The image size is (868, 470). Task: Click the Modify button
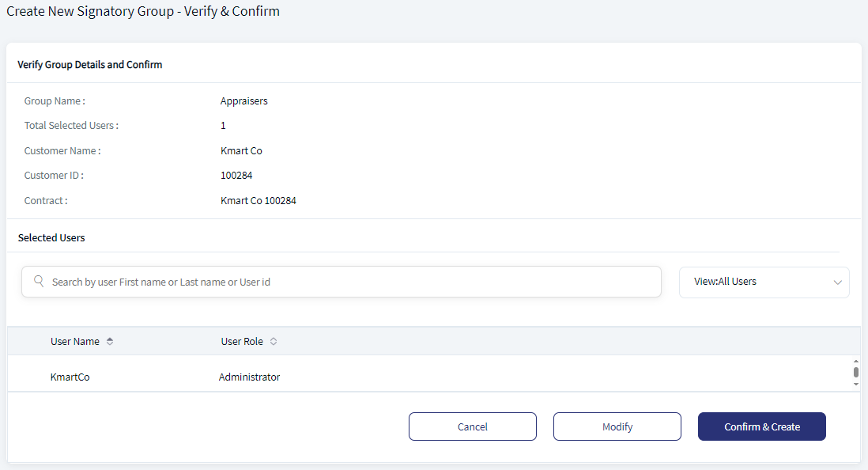(x=617, y=426)
